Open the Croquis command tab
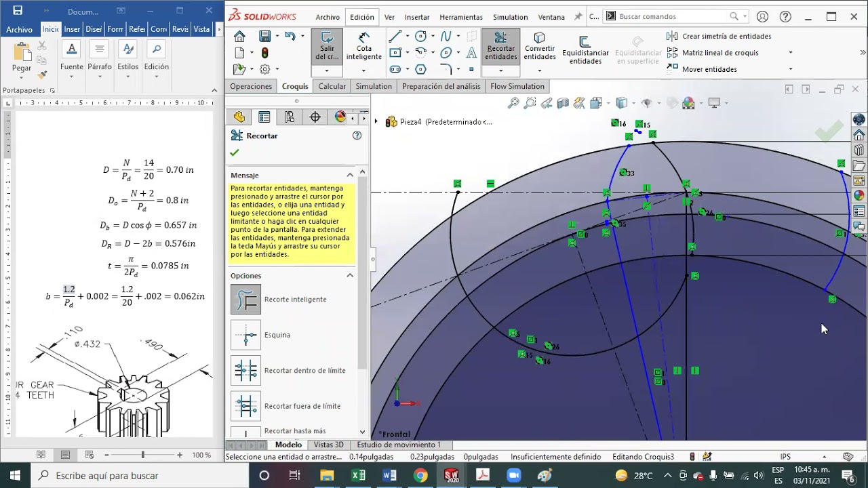 click(x=295, y=86)
